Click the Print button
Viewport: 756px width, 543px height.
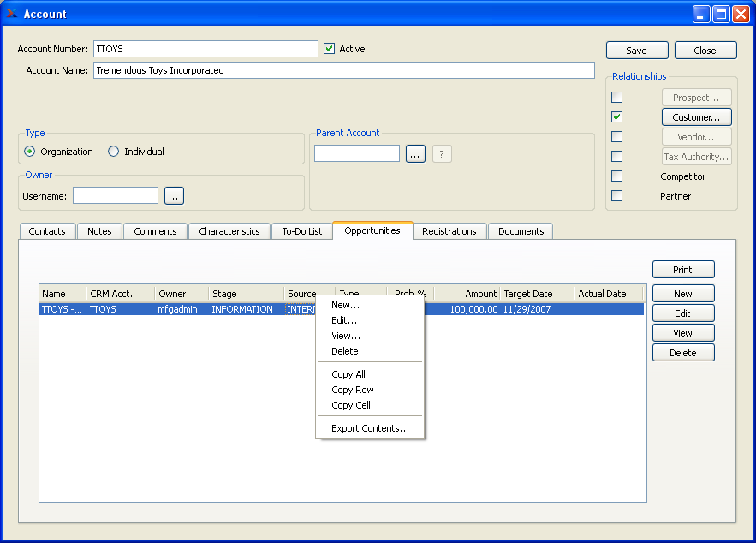[682, 270]
